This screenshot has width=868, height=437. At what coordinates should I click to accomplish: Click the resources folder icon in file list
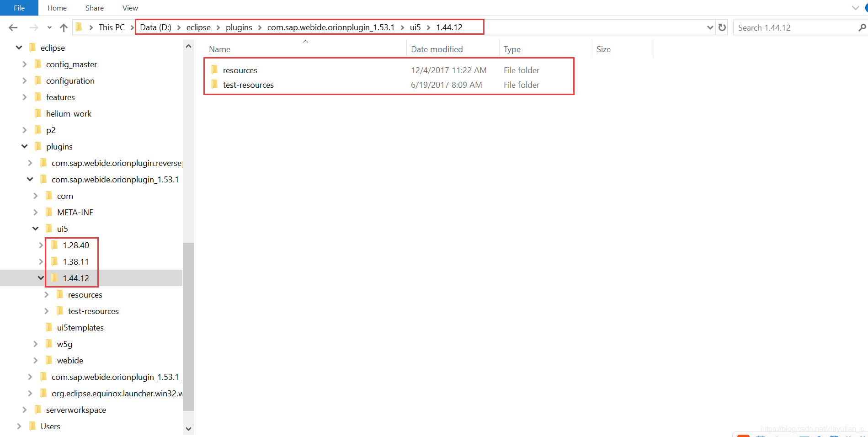(214, 69)
